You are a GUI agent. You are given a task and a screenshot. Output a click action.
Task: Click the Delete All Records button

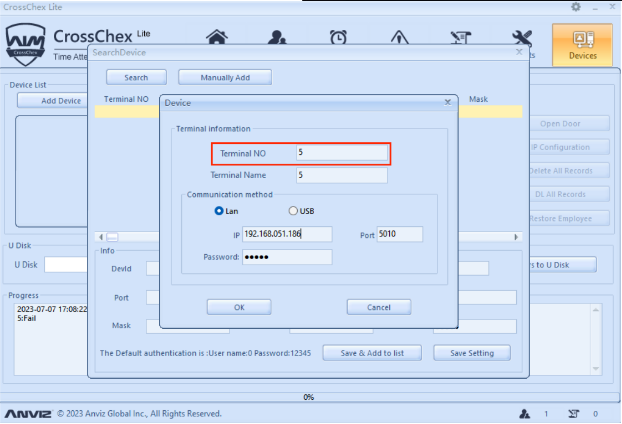tap(570, 171)
